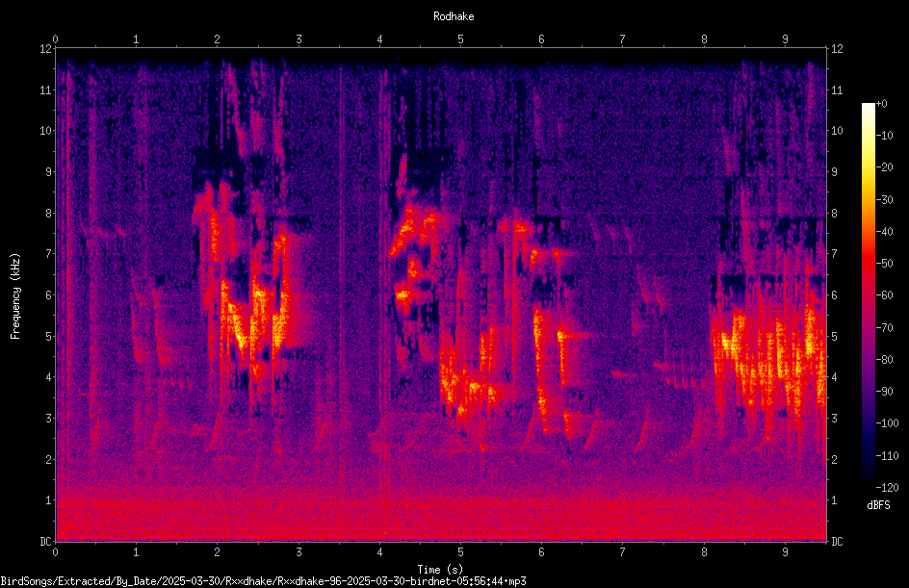The height and width of the screenshot is (588, 909).
Task: Click the "0" tick on the top time axis
Action: pyautogui.click(x=55, y=39)
